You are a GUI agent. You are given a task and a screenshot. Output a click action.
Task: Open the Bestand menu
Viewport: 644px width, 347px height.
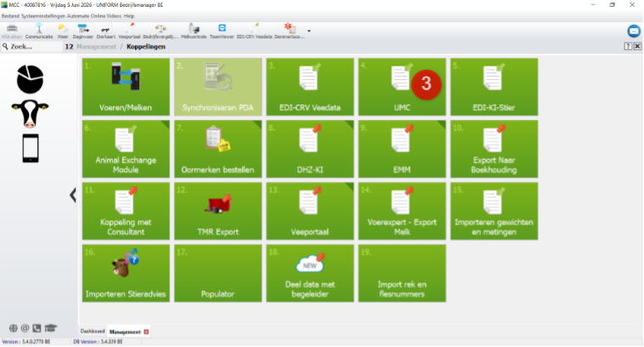(10, 16)
